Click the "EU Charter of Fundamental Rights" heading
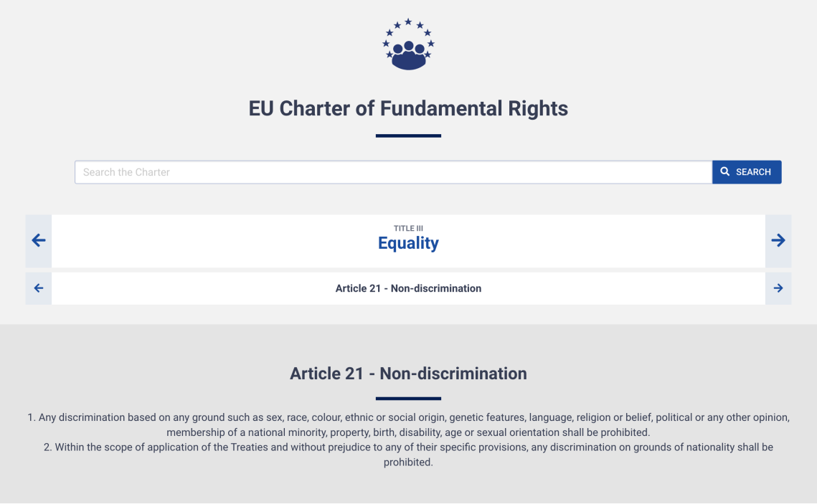 pos(408,108)
